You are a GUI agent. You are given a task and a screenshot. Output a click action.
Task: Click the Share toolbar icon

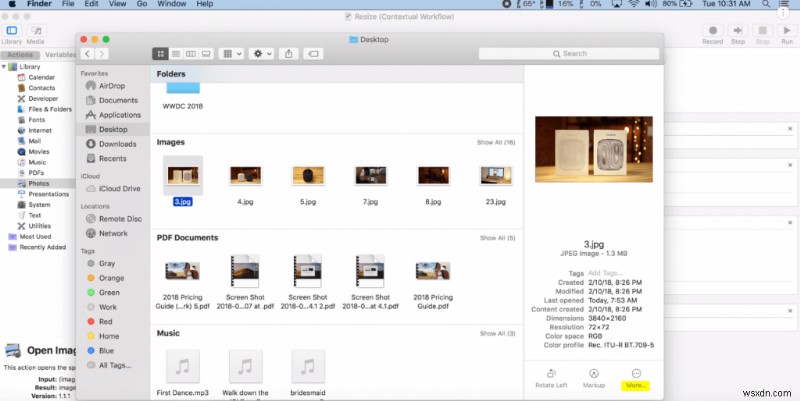coord(289,54)
